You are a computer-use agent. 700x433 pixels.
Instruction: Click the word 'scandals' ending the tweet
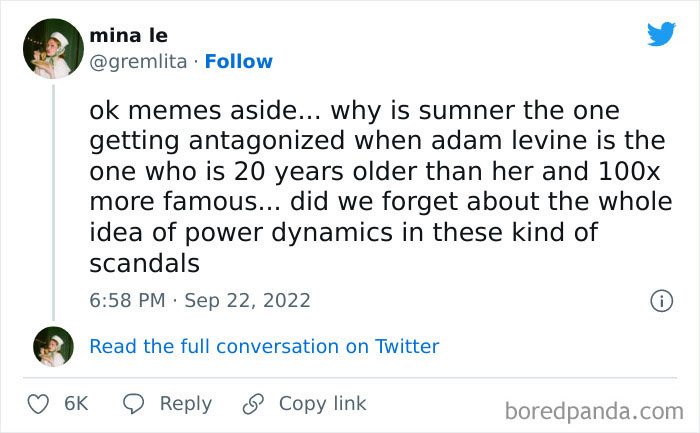click(145, 264)
